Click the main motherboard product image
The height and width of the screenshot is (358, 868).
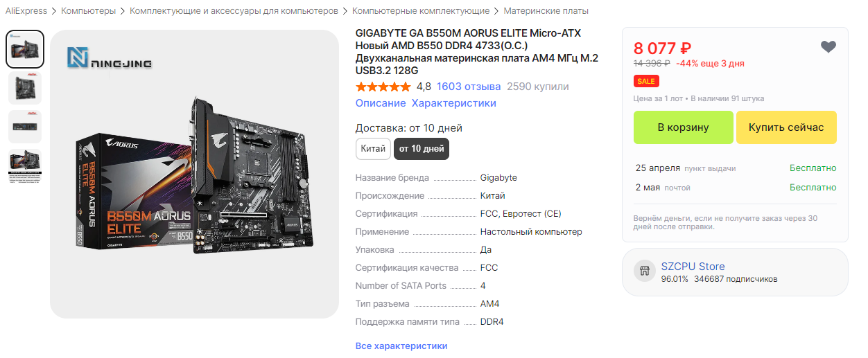(194, 174)
